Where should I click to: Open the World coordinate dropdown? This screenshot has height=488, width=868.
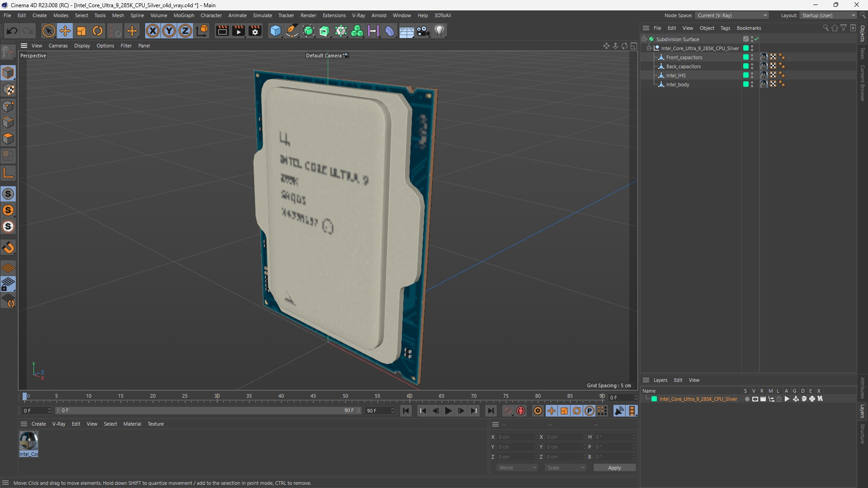tap(517, 468)
